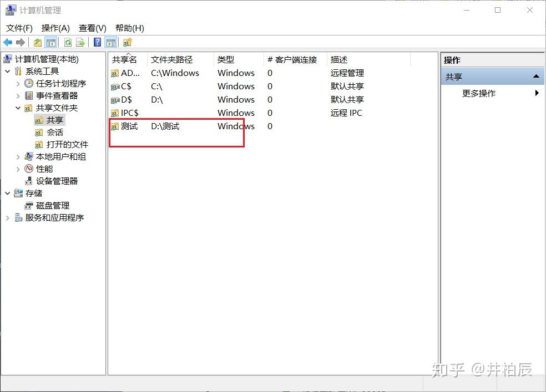
Task: Toggle the show/hide action pane icon
Action: point(111,43)
